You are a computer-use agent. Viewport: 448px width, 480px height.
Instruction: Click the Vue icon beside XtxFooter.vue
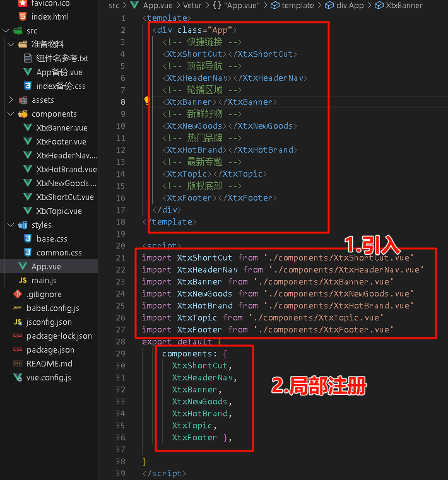[x=28, y=141]
